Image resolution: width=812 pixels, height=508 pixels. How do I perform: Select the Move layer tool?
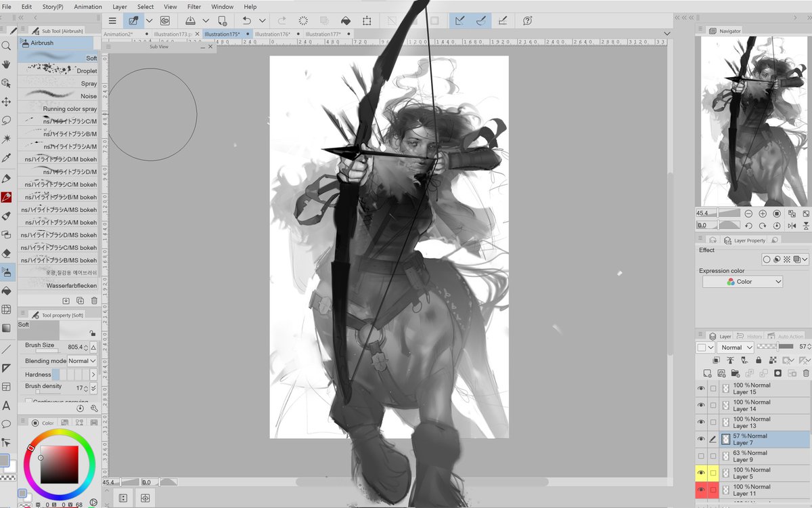tap(6, 102)
